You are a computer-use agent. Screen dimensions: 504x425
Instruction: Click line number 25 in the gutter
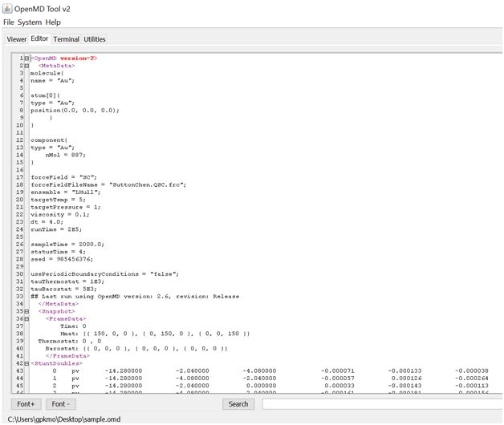click(19, 237)
